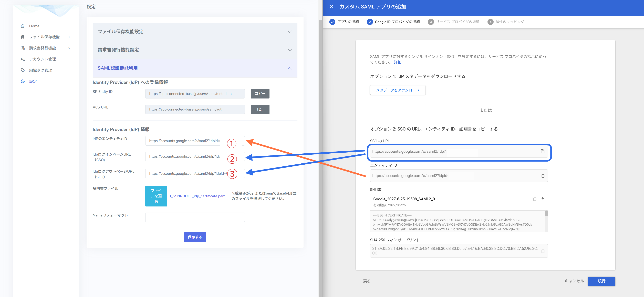Viewport: 644px width, 297px height.
Task: Click the ACS URL value field
Action: 195,109
